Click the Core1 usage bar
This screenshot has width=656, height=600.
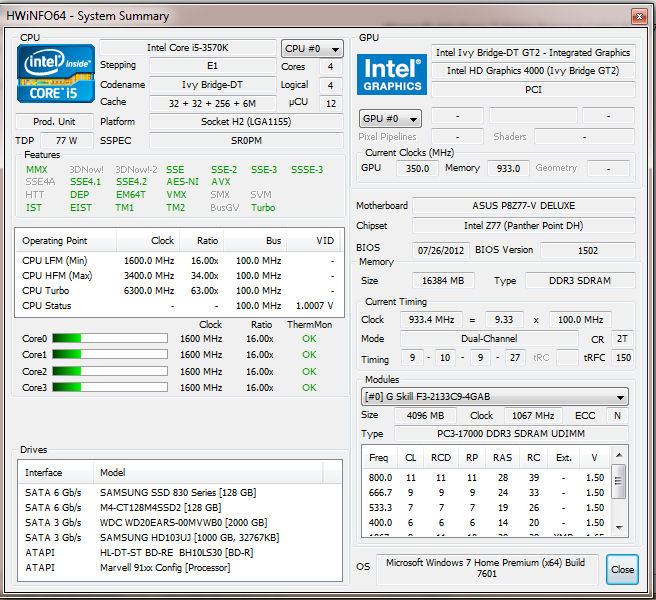click(x=110, y=354)
